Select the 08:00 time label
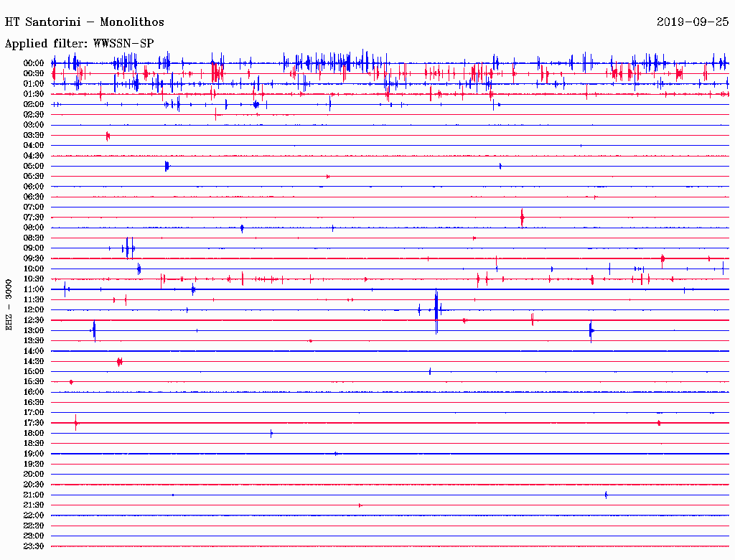 click(34, 228)
